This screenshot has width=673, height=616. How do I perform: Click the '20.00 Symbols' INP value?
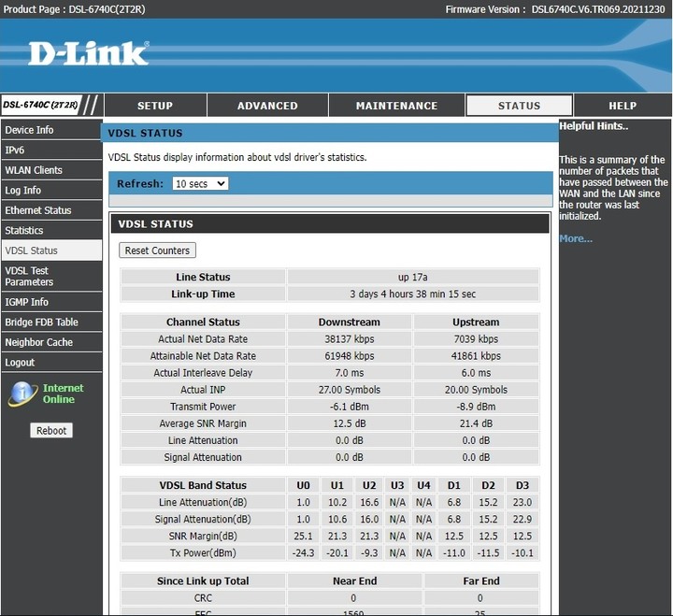(476, 390)
